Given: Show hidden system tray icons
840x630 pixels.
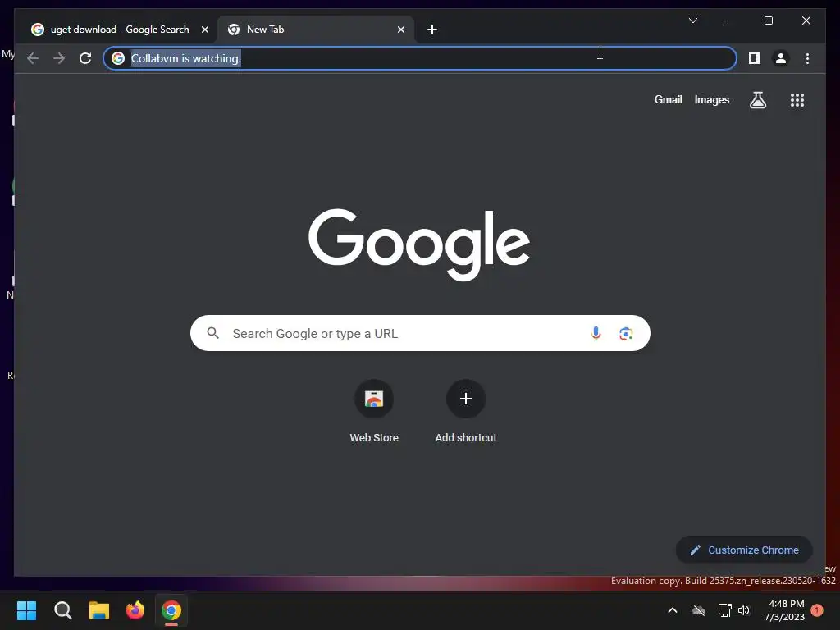Looking at the screenshot, I should [673, 610].
